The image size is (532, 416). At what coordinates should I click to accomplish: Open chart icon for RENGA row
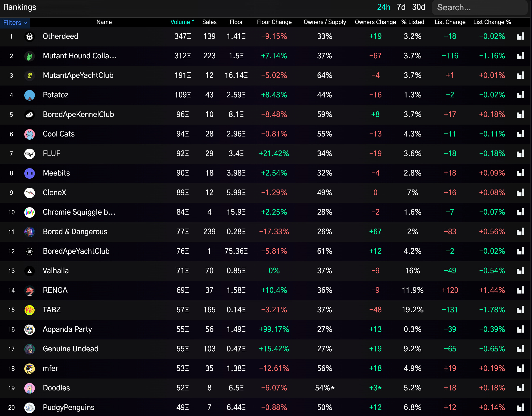(x=520, y=290)
